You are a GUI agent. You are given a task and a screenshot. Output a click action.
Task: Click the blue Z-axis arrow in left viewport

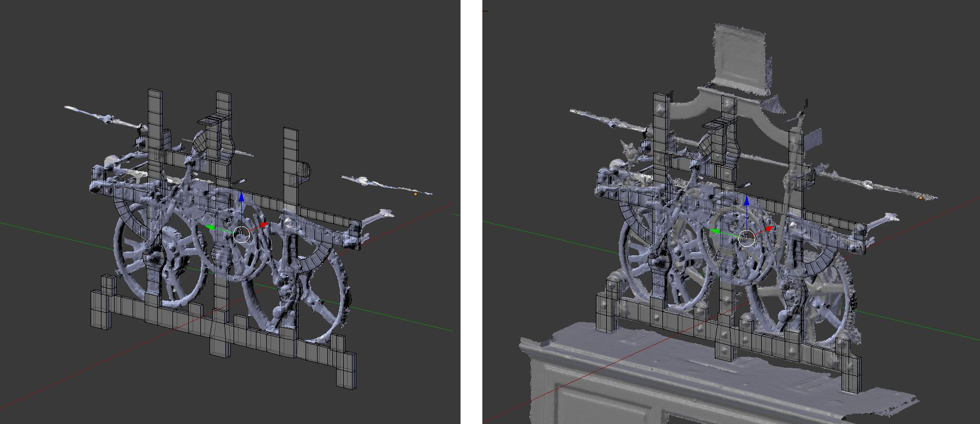click(241, 198)
